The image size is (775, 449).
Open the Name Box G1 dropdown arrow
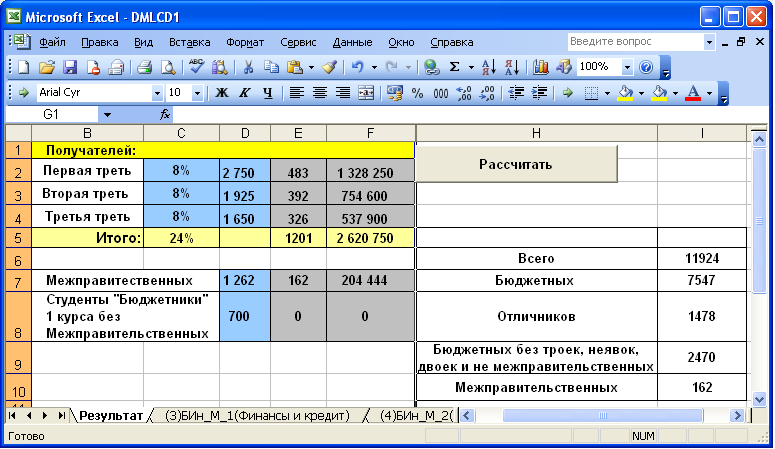point(107,115)
